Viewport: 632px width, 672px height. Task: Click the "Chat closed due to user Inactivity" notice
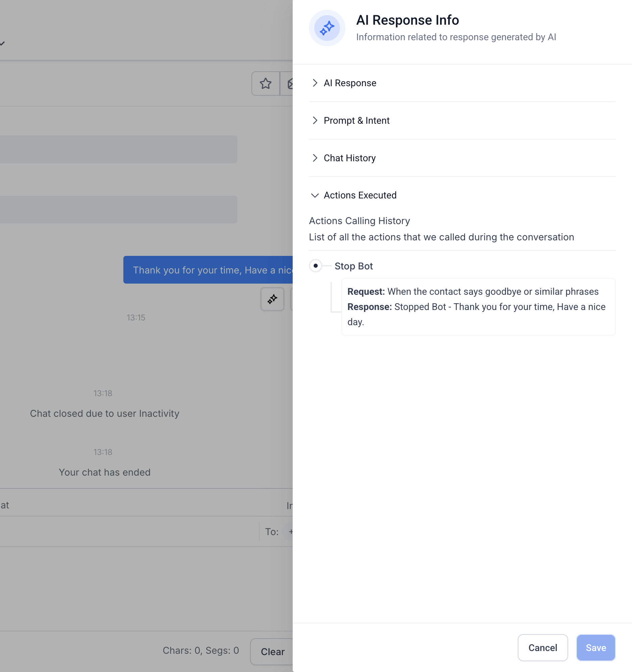[x=105, y=414]
